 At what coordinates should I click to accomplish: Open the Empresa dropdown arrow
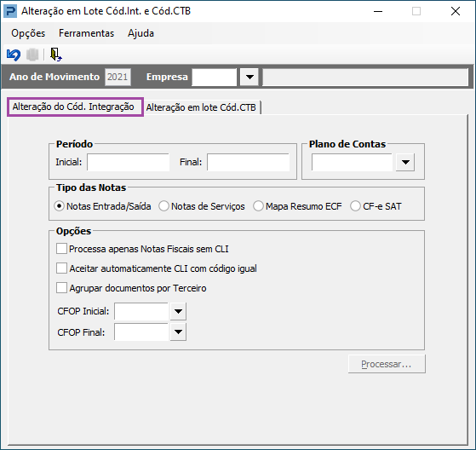(x=249, y=77)
